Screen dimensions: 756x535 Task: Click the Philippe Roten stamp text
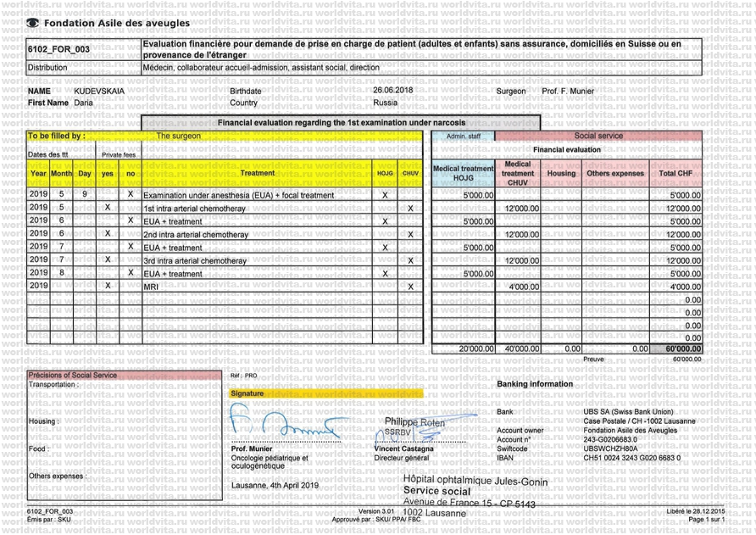point(414,421)
